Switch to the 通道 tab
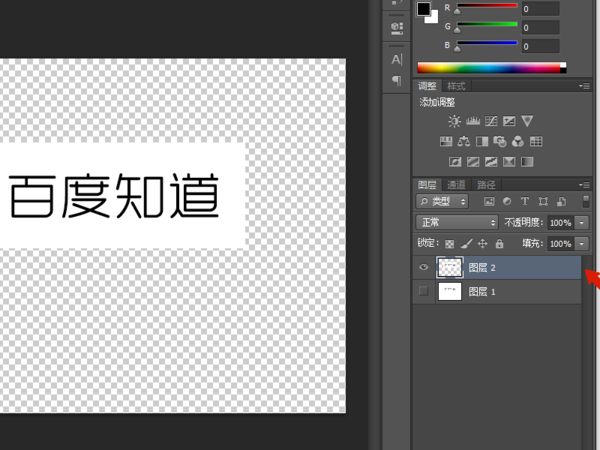Viewport: 600px width, 450px height. click(456, 185)
